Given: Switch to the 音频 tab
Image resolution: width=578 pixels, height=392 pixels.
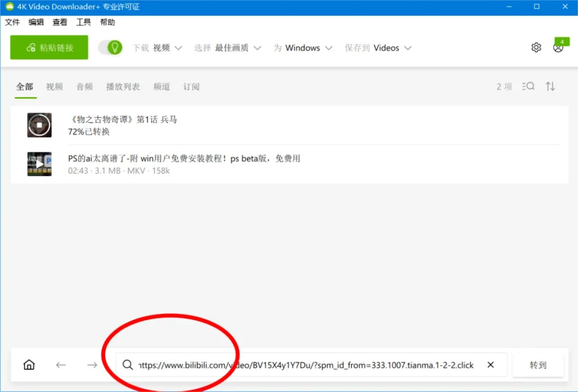Looking at the screenshot, I should point(84,86).
